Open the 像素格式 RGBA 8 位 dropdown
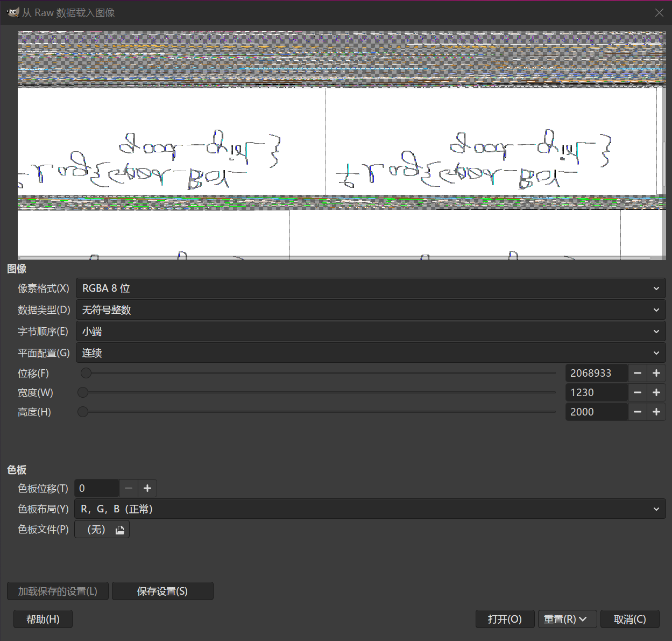This screenshot has height=641, width=672. pos(370,288)
